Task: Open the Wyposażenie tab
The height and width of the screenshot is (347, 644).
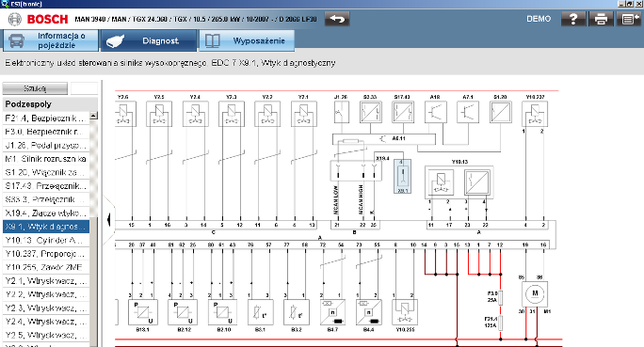Action: coord(247,40)
